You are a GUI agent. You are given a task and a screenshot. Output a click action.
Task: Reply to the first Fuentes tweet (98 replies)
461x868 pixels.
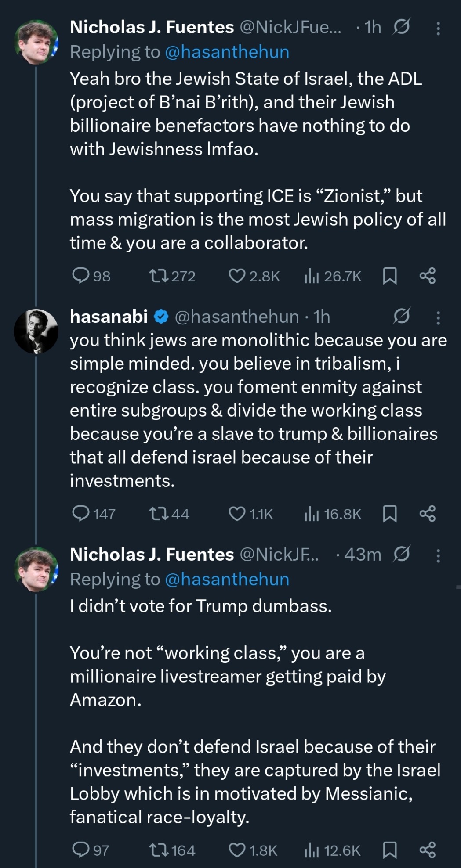coord(81,276)
